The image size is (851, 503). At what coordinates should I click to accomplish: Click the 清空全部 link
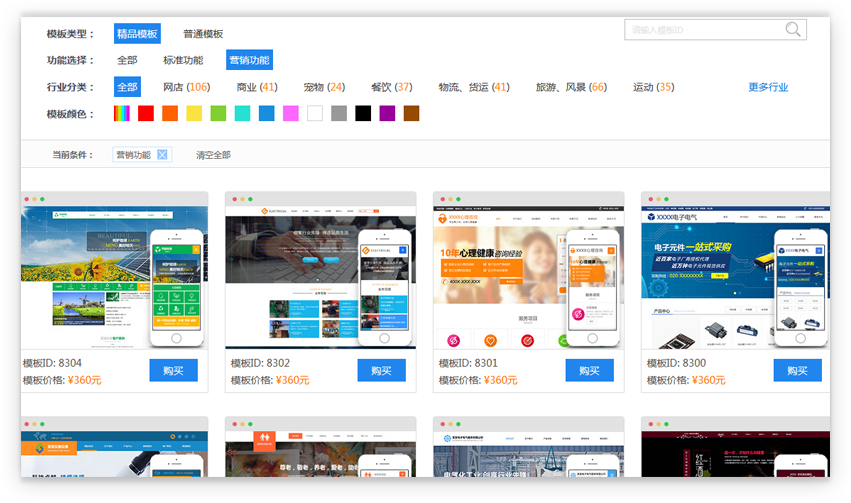coord(213,155)
